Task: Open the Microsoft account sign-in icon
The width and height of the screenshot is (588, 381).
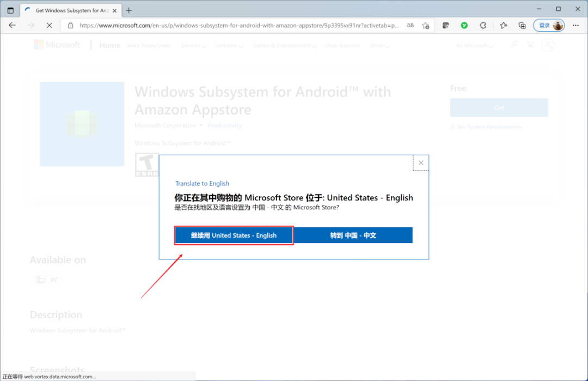Action: (548, 45)
